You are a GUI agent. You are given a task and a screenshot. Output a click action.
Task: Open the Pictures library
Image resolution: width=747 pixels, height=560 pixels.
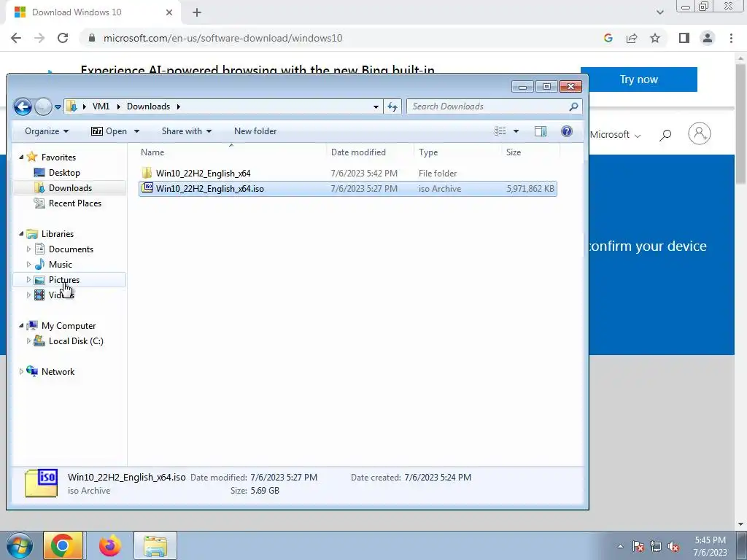(64, 279)
